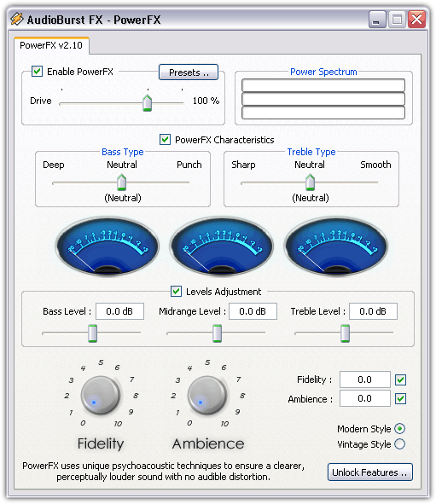Click the bottom Power Spectrum bar
Screen dimensions: 436x504
(323, 113)
